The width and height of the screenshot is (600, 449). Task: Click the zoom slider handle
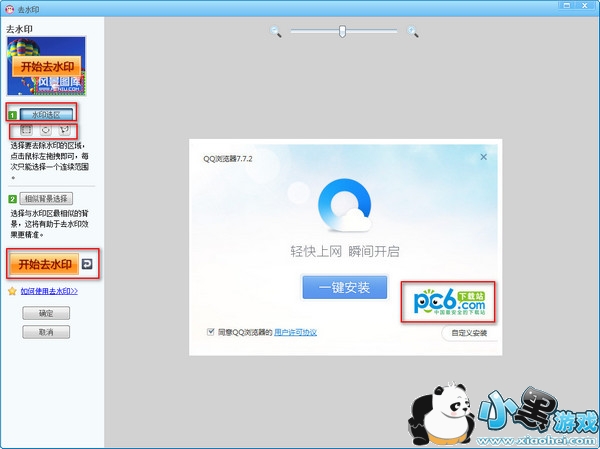tap(342, 31)
